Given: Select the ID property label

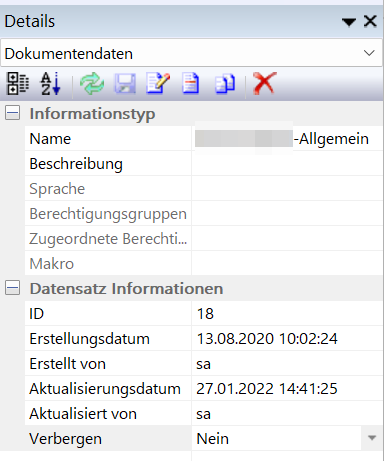Looking at the screenshot, I should tap(36, 314).
